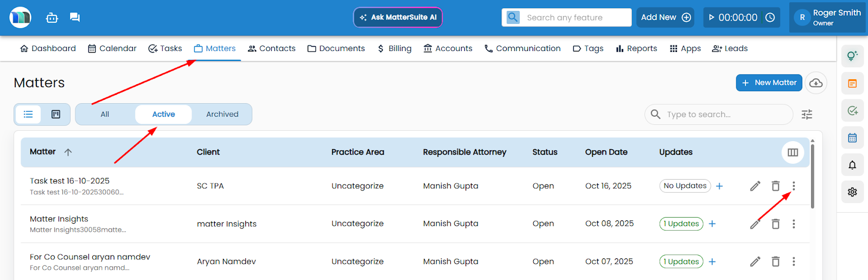Show Archived matters filter
This screenshot has height=280, width=868.
pos(222,114)
